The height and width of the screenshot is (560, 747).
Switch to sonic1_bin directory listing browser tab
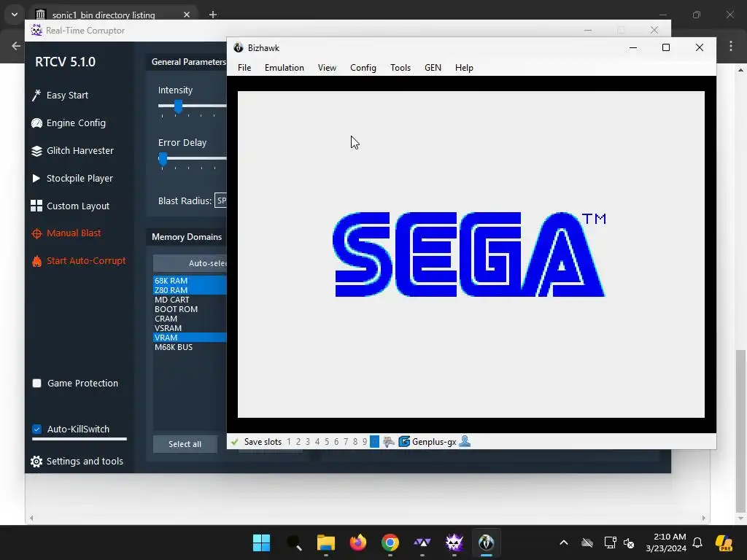[104, 15]
